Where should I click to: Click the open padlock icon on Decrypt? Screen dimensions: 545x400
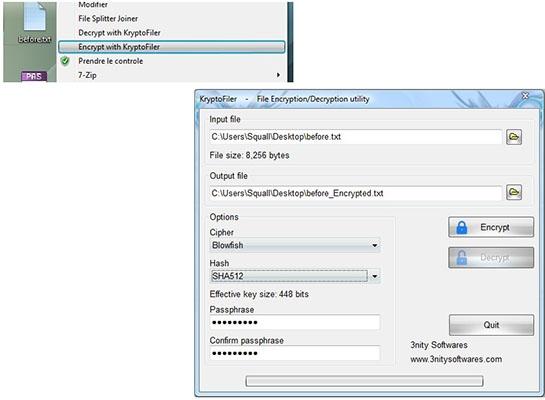coord(462,258)
